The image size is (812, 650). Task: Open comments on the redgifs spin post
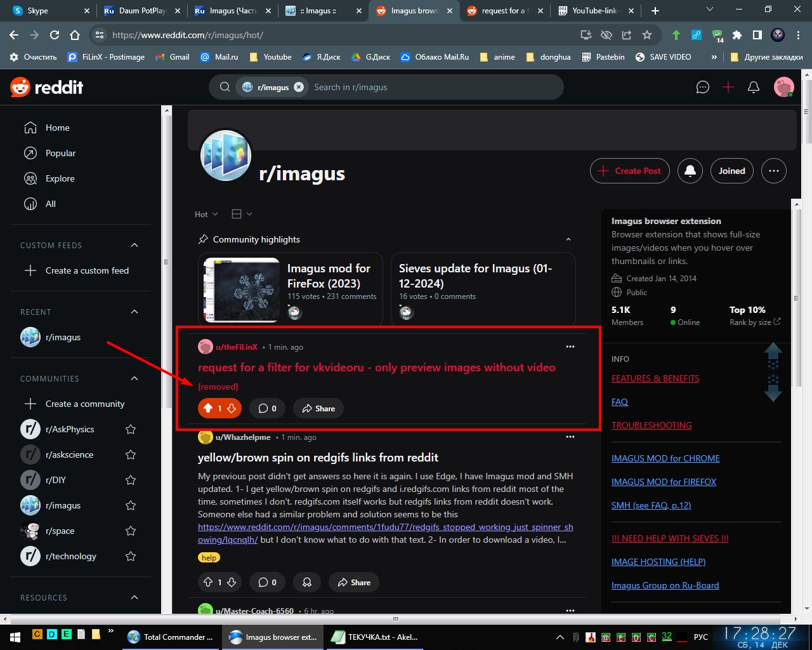(267, 582)
